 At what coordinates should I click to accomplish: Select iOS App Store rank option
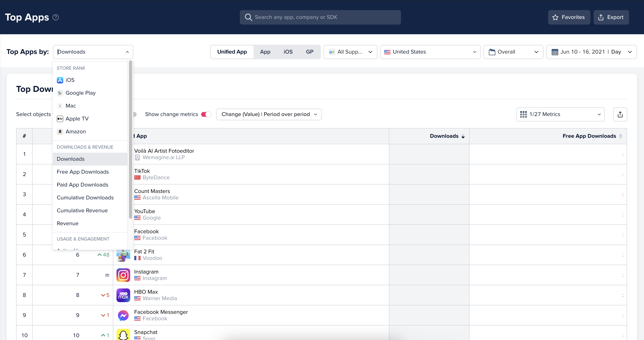70,80
